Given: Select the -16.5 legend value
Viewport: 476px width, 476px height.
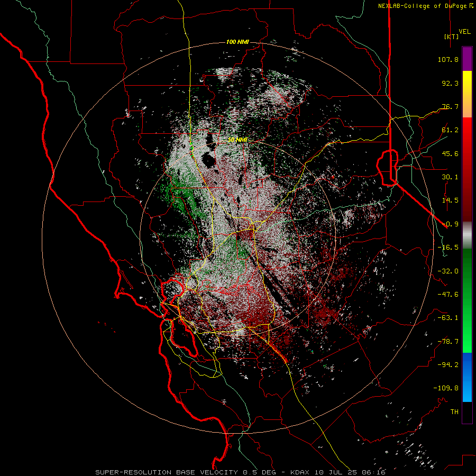Looking at the screenshot, I should [x=448, y=248].
